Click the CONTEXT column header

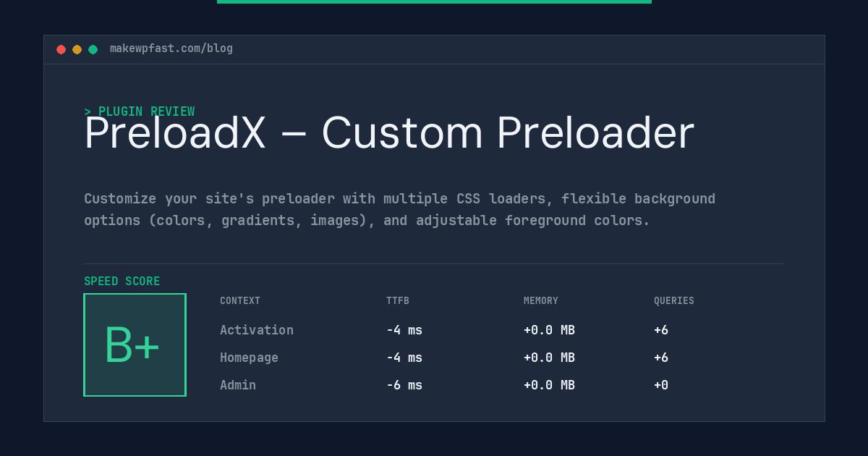coord(240,301)
